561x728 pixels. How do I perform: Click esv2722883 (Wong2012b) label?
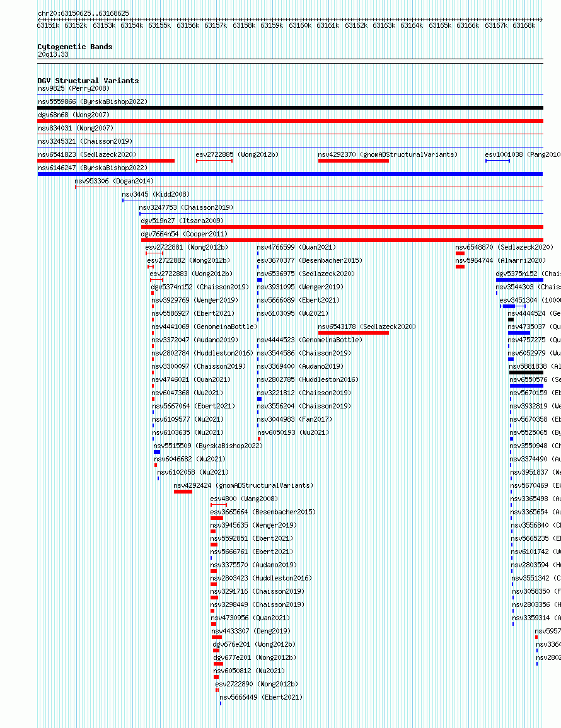[192, 274]
